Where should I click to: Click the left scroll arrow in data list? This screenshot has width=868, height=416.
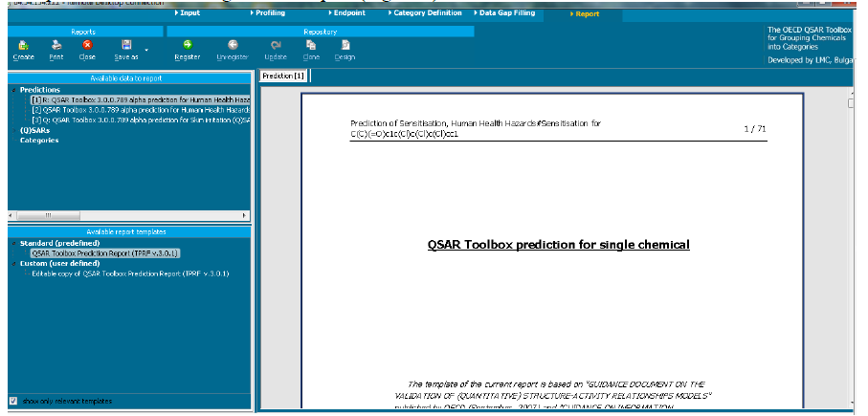(x=11, y=215)
